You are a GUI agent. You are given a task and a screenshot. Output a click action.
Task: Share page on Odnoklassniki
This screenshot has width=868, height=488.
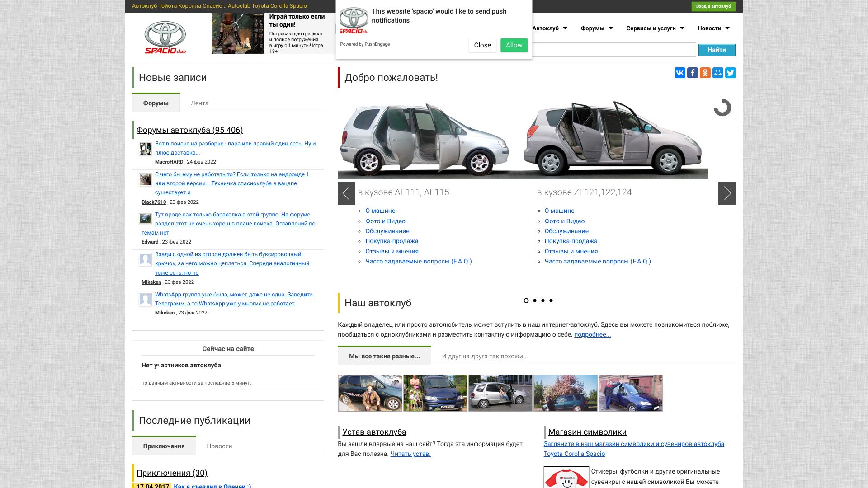pos(705,73)
